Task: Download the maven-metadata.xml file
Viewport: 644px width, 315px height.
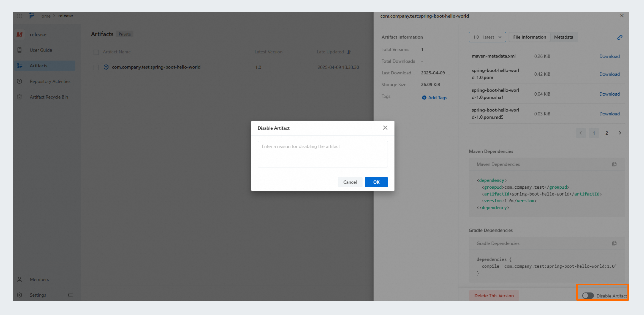Action: (609, 56)
